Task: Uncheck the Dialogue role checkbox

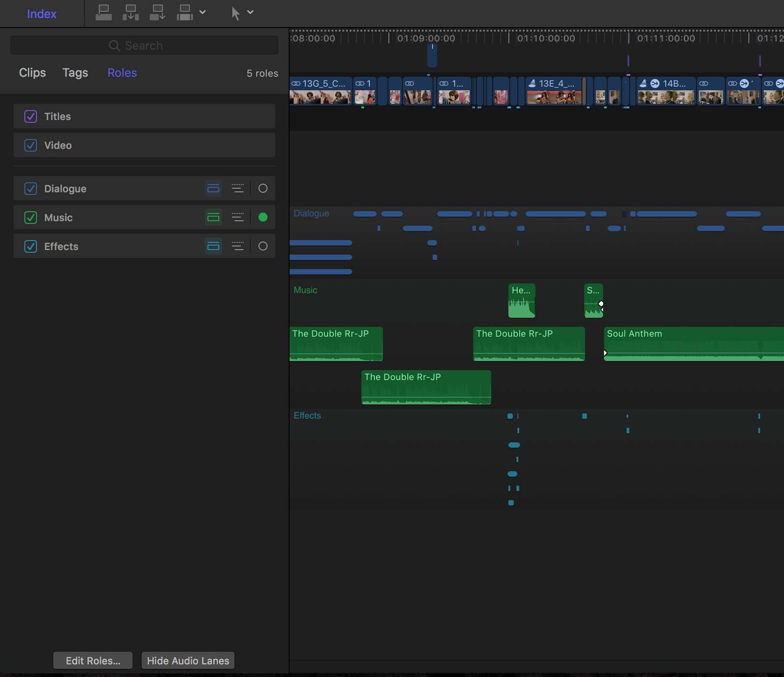Action: (30, 188)
